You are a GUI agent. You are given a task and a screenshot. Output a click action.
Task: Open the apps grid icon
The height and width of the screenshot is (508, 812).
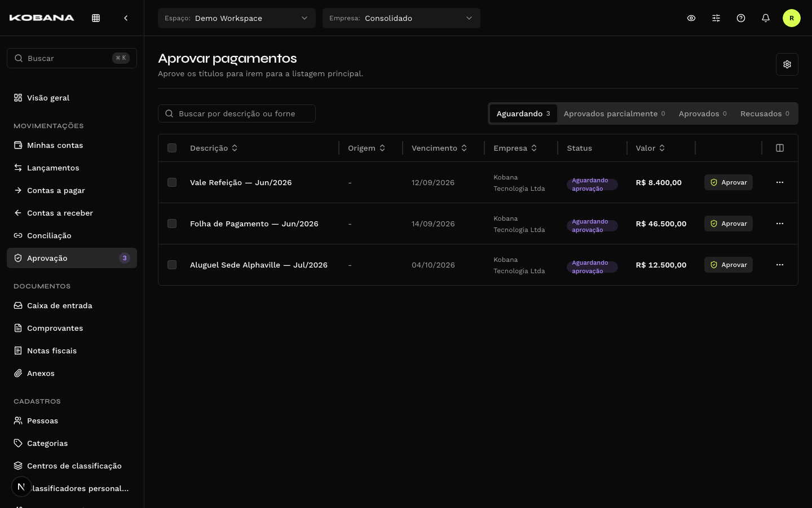[x=96, y=18]
